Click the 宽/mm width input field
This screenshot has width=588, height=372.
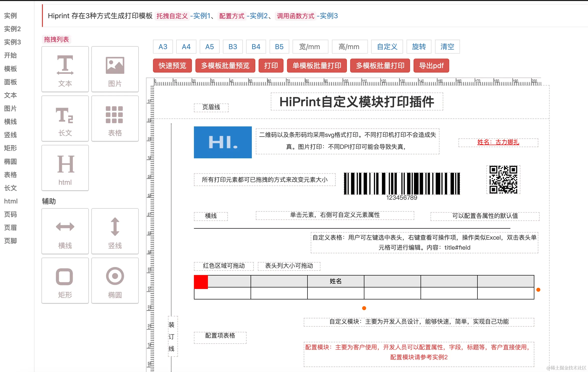pos(310,47)
